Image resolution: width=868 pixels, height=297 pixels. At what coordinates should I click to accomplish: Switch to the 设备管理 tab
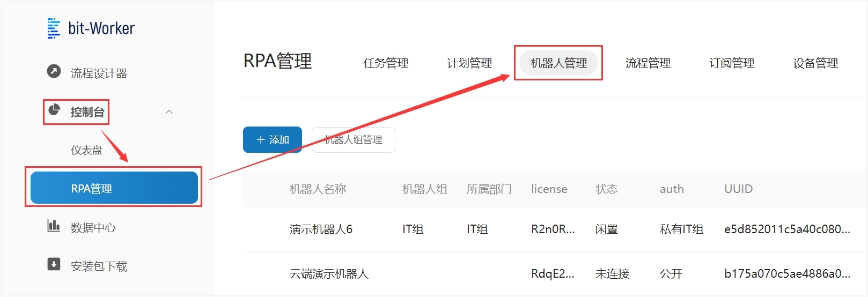(815, 63)
